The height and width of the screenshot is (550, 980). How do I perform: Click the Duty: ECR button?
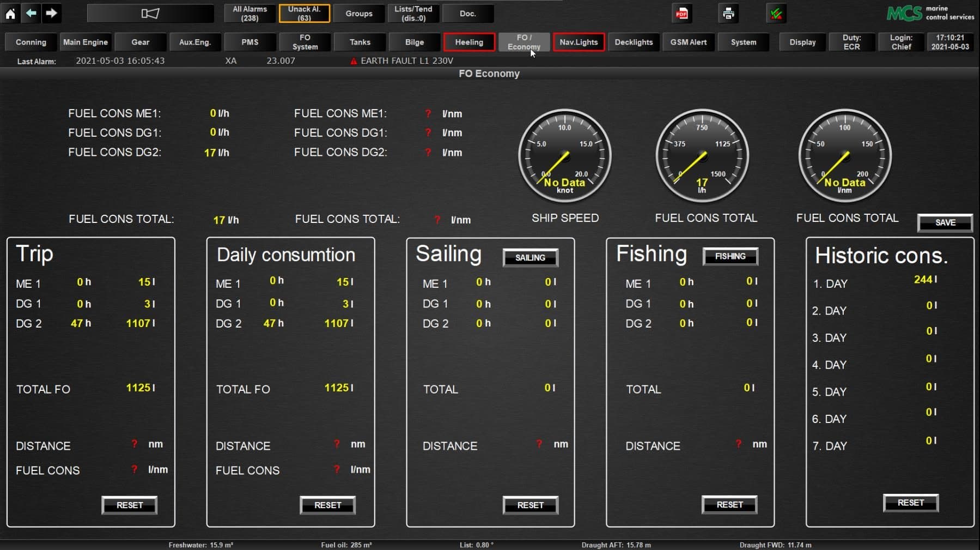(851, 42)
